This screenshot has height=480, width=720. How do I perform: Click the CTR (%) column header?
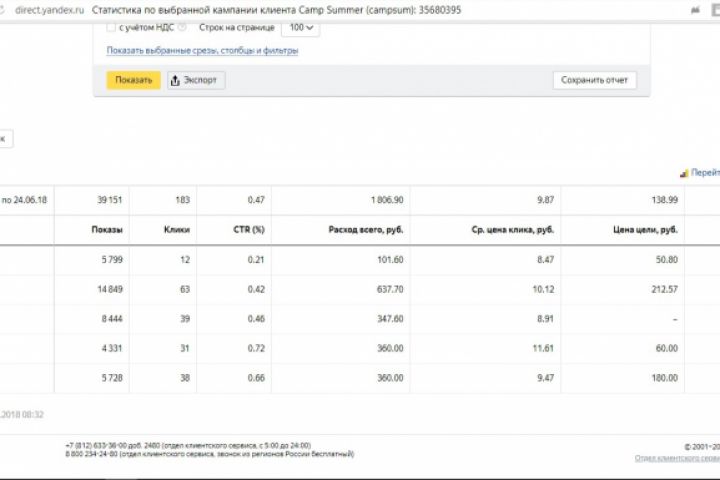pos(249,229)
